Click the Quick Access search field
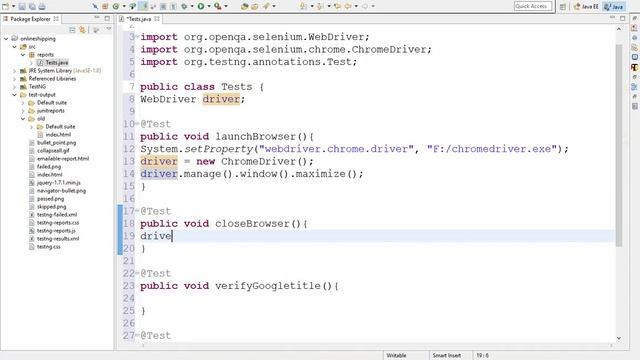The image size is (640, 360). coord(533,6)
